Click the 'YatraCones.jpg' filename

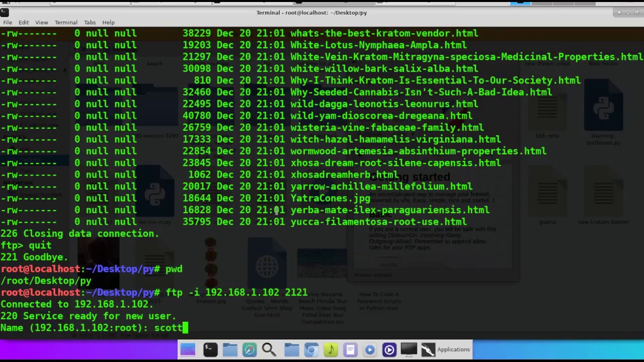[x=330, y=198]
